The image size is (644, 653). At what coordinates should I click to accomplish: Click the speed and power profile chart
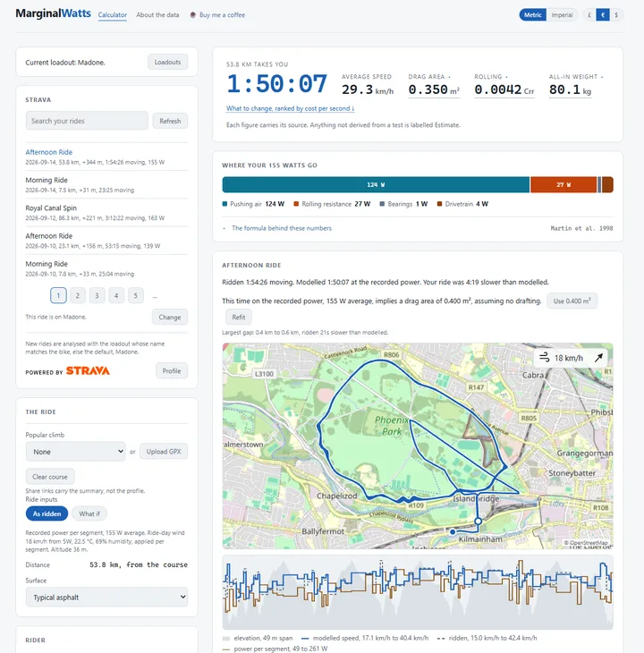pos(418,592)
